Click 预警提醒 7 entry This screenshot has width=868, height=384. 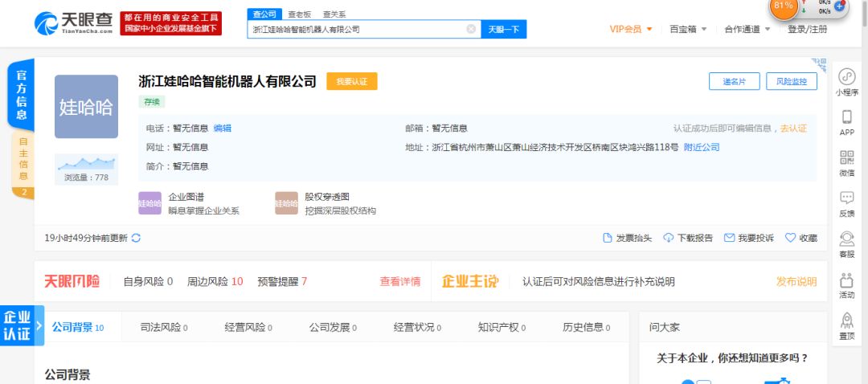pos(282,282)
